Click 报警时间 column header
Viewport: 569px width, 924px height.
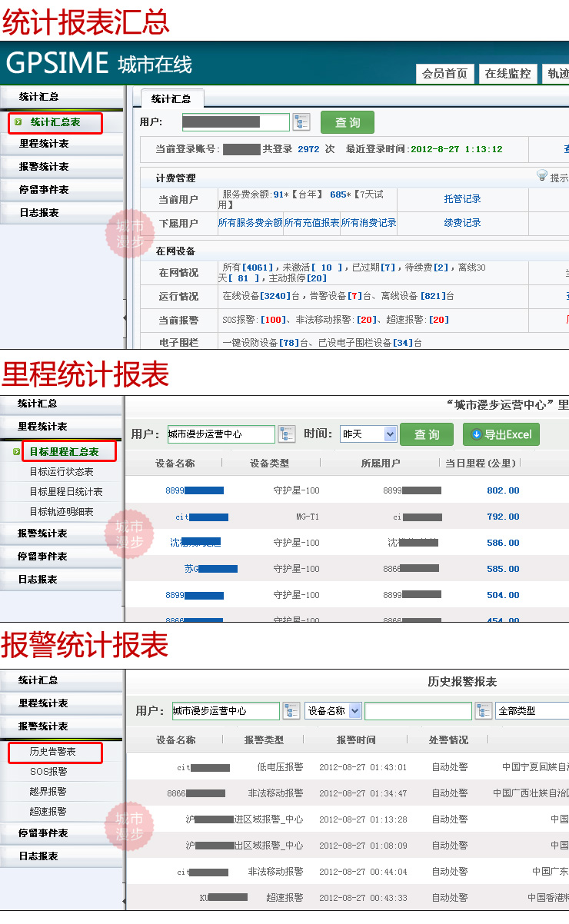click(356, 740)
